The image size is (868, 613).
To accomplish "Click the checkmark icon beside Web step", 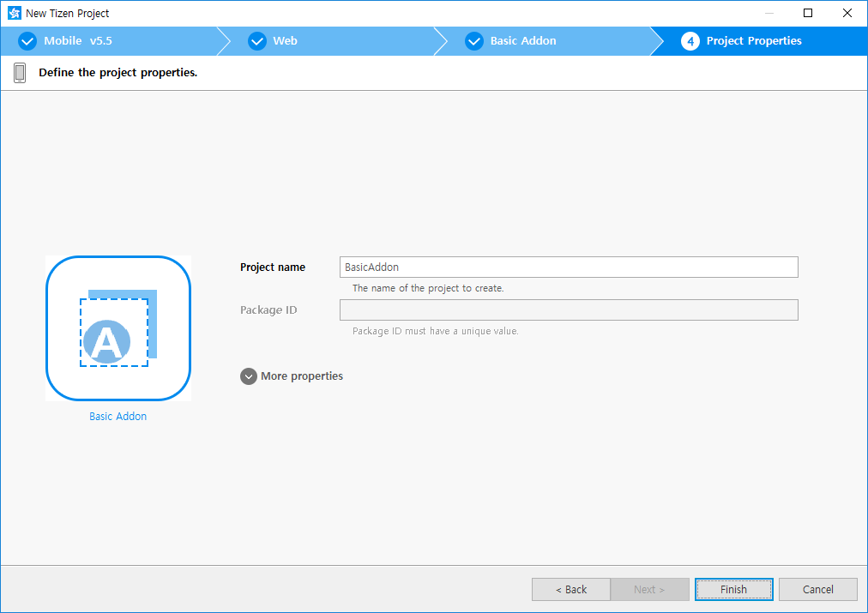I will 257,41.
